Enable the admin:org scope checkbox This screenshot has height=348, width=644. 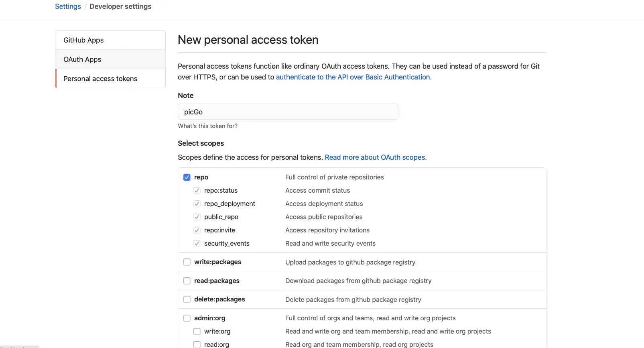pos(187,318)
